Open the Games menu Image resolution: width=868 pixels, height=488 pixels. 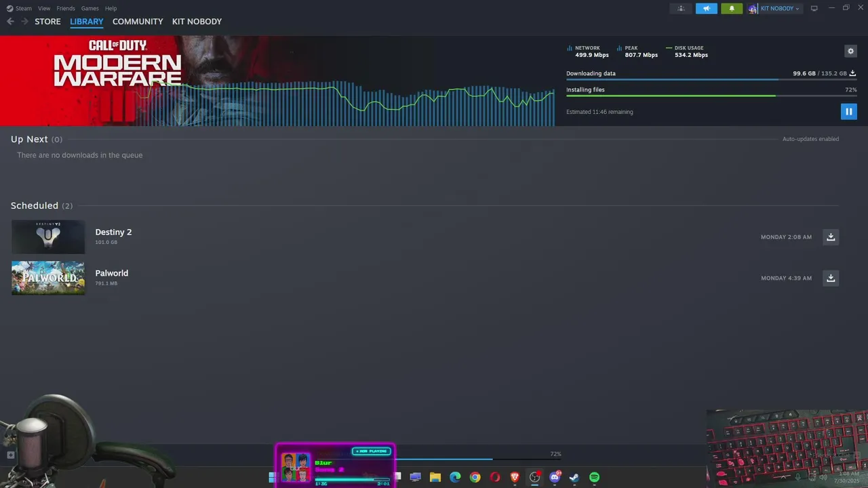(x=90, y=8)
